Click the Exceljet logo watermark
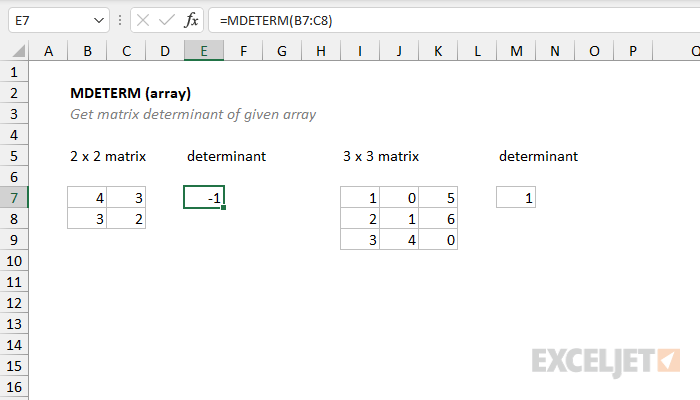Screen dimensions: 700x400 (x=606, y=360)
